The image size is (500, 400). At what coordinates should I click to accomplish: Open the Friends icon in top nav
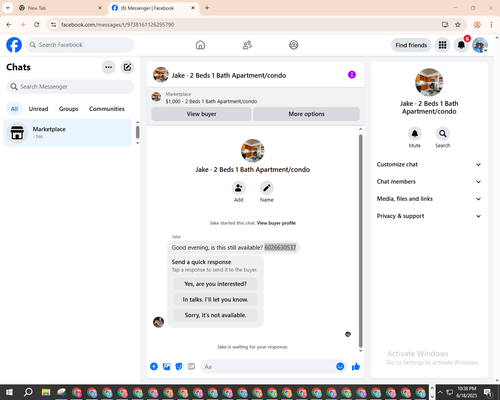pos(247,45)
